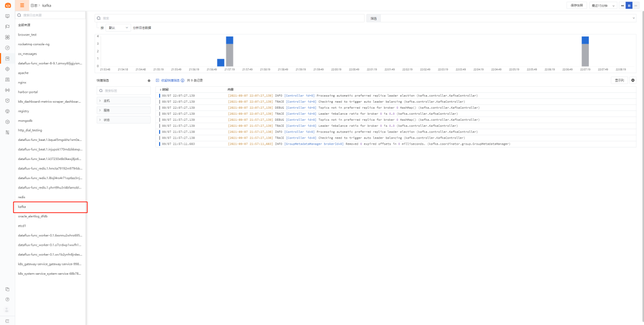
Task: Open the 最近15分钟 time range dropdown
Action: [x=604, y=5]
